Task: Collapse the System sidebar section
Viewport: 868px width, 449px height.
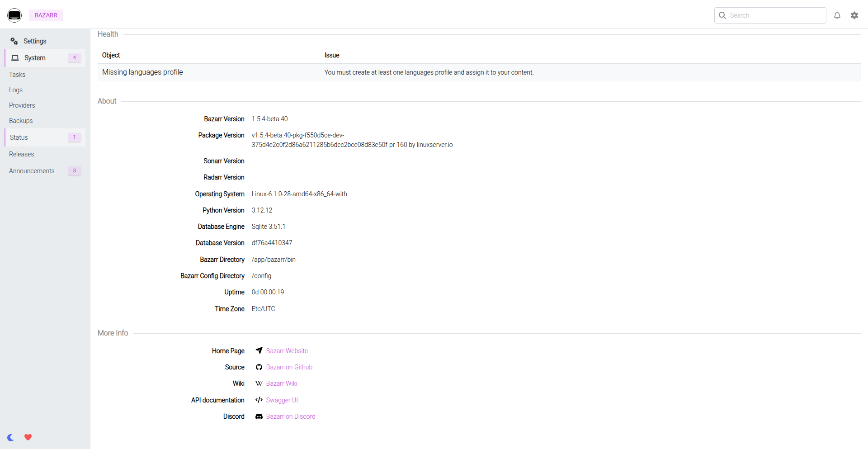Action: (x=35, y=58)
